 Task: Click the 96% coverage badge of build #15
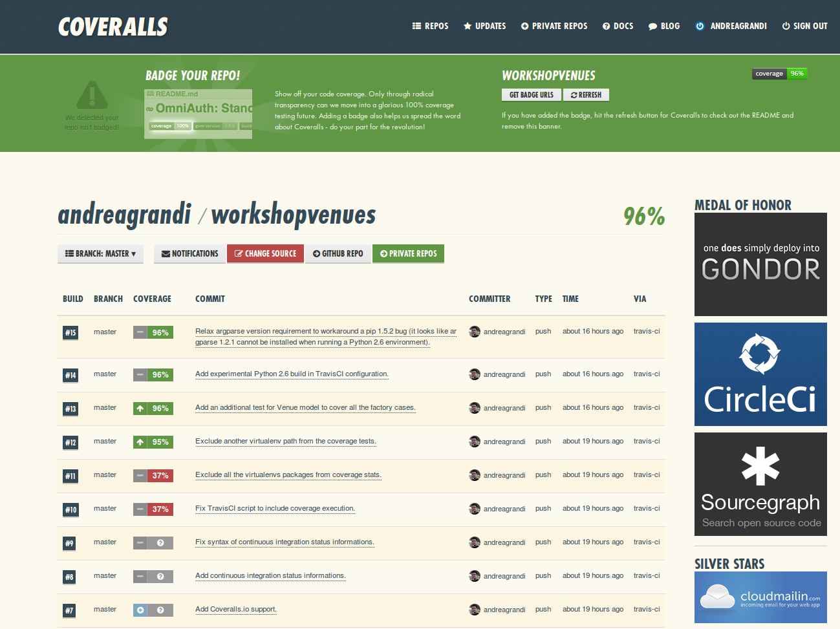tap(153, 332)
